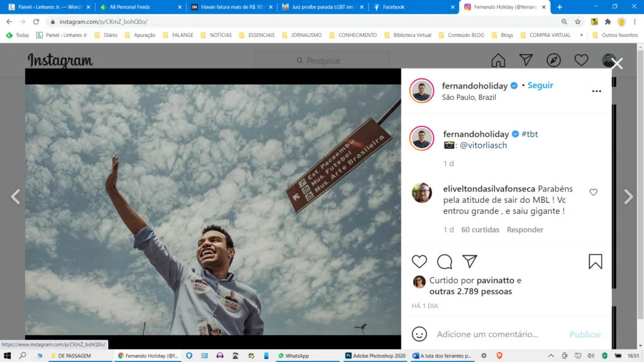
Task: Open the post options three-dot menu
Action: click(x=596, y=91)
